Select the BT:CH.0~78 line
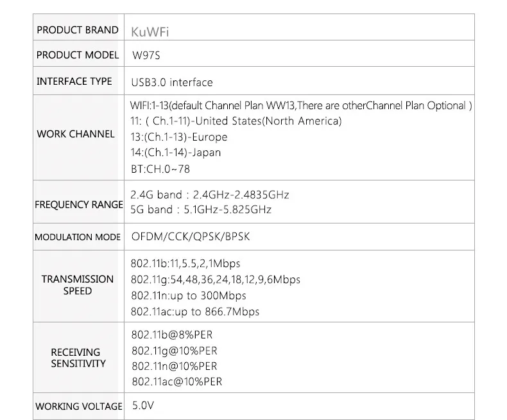Image resolution: width=507 pixels, height=420 pixels. [x=160, y=169]
